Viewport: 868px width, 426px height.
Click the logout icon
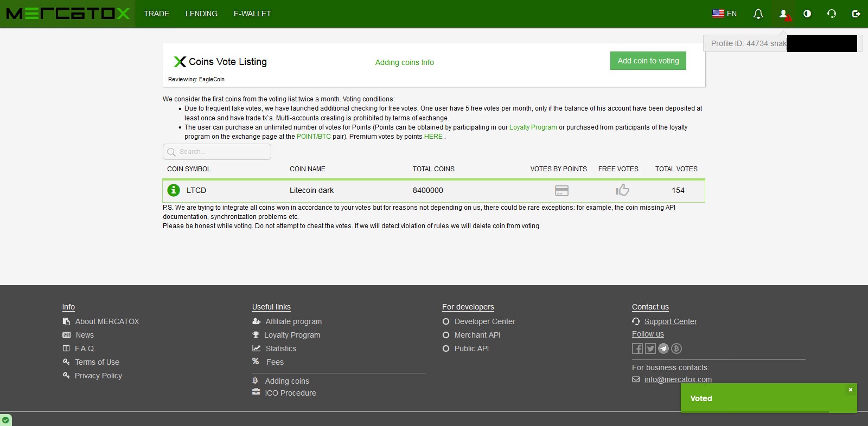(x=856, y=14)
